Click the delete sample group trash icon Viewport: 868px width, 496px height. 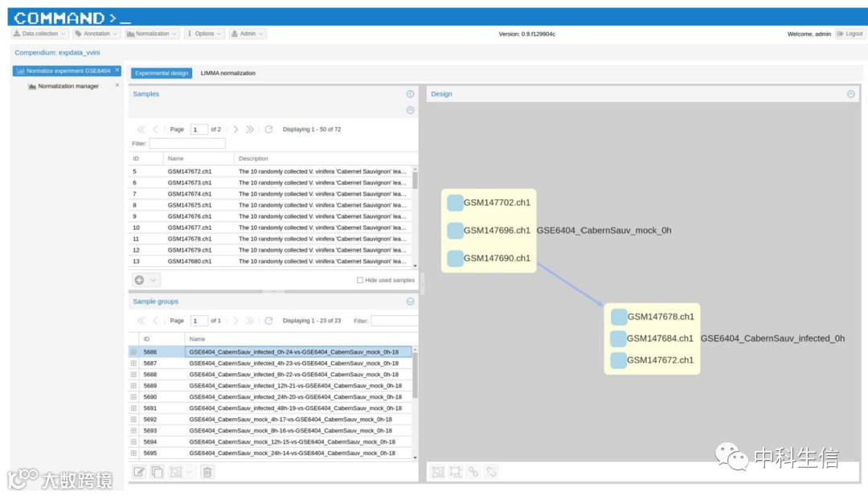coord(207,472)
